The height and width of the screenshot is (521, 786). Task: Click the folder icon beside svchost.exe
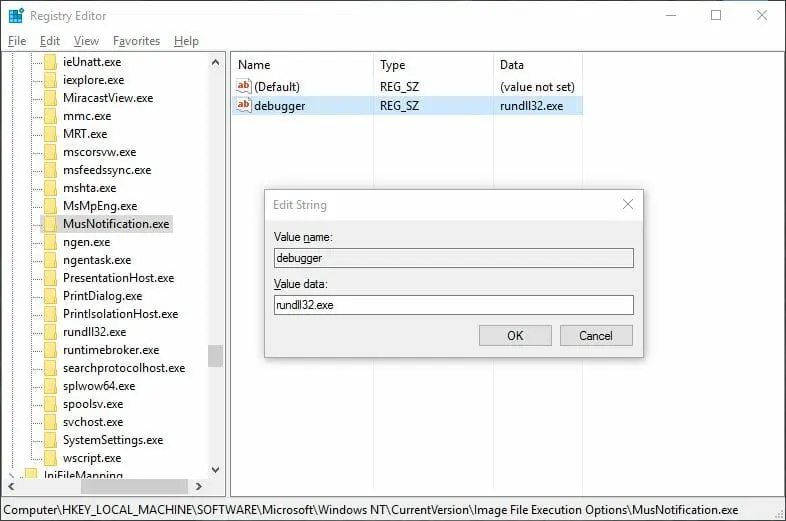click(x=50, y=423)
